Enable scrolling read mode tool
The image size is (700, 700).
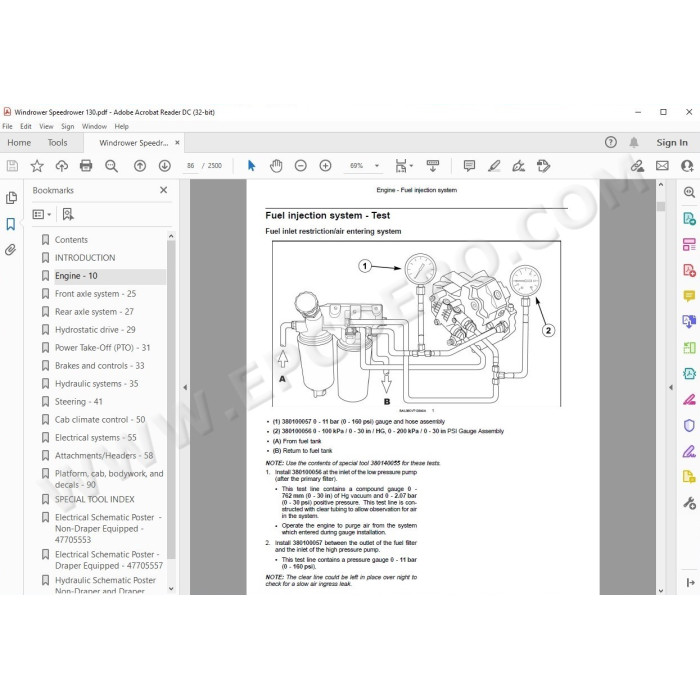(x=433, y=166)
